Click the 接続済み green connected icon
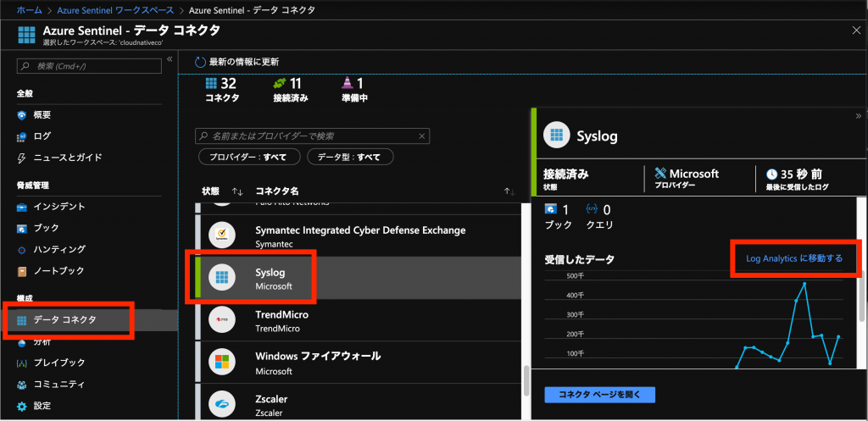This screenshot has height=421, width=868. 280,84
